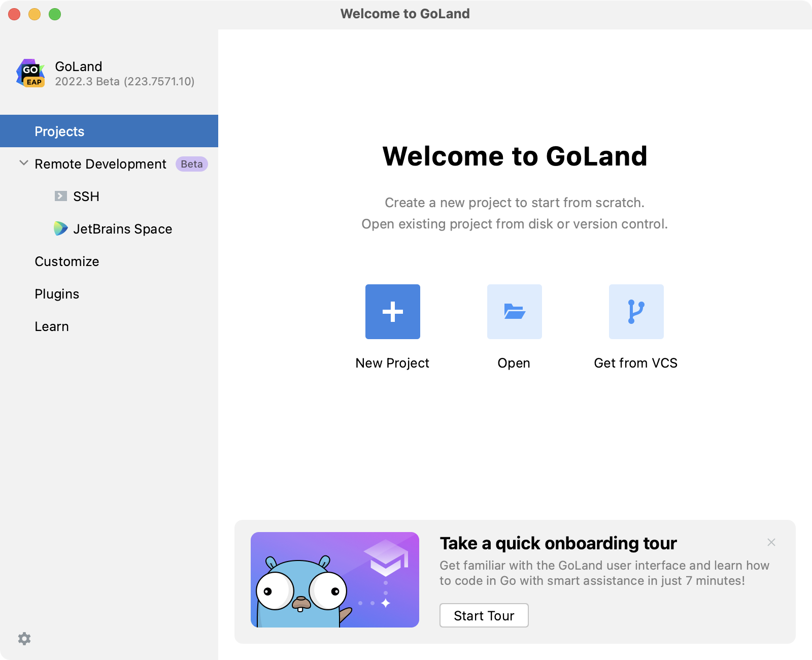Viewport: 812px width, 660px height.
Task: Click the SSH terminal icon
Action: pos(61,196)
